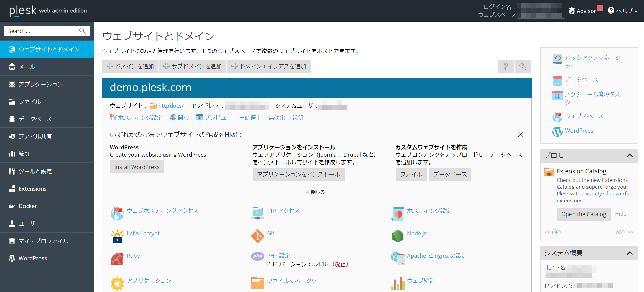Open the FTP アクセス icon
The height and width of the screenshot is (292, 644).
258,214
